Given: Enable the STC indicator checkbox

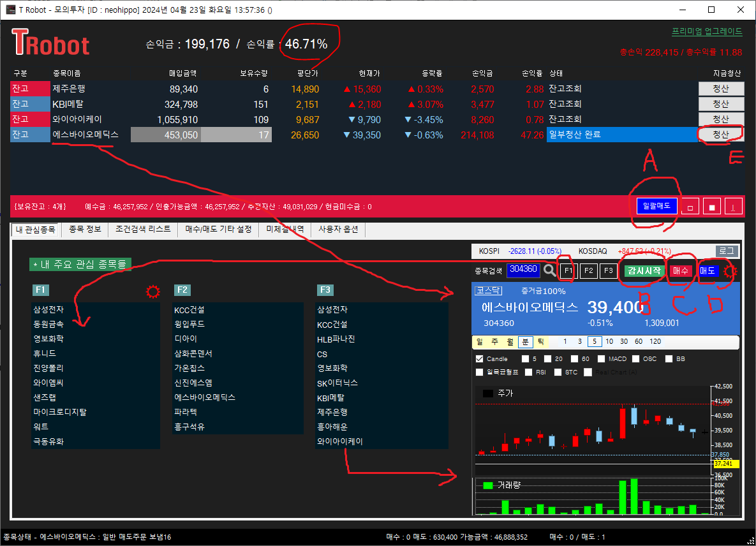Looking at the screenshot, I should tap(558, 372).
